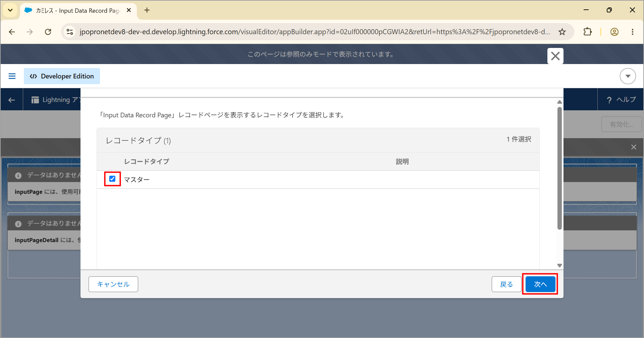This screenshot has width=644, height=338.
Task: Open the hamburger menu icon
Action: point(12,76)
